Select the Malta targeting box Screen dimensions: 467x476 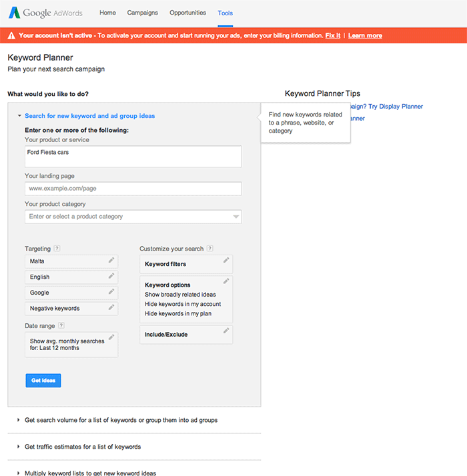click(71, 261)
